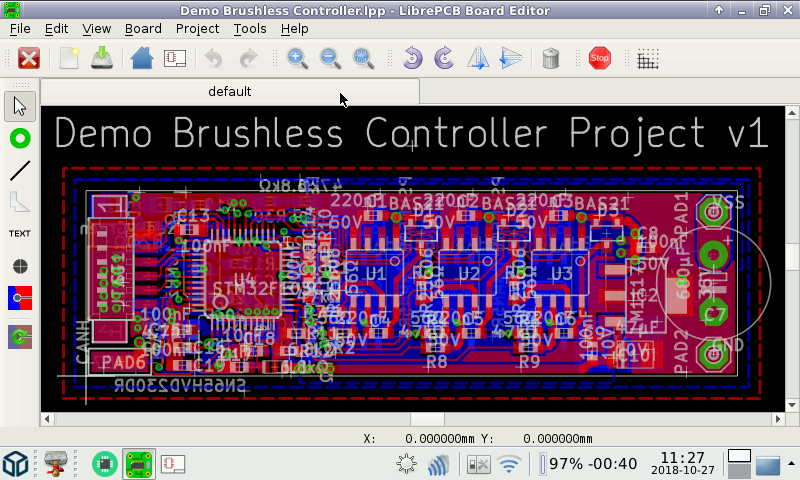Activate the TEXT tool
800x480 pixels.
click(x=20, y=233)
